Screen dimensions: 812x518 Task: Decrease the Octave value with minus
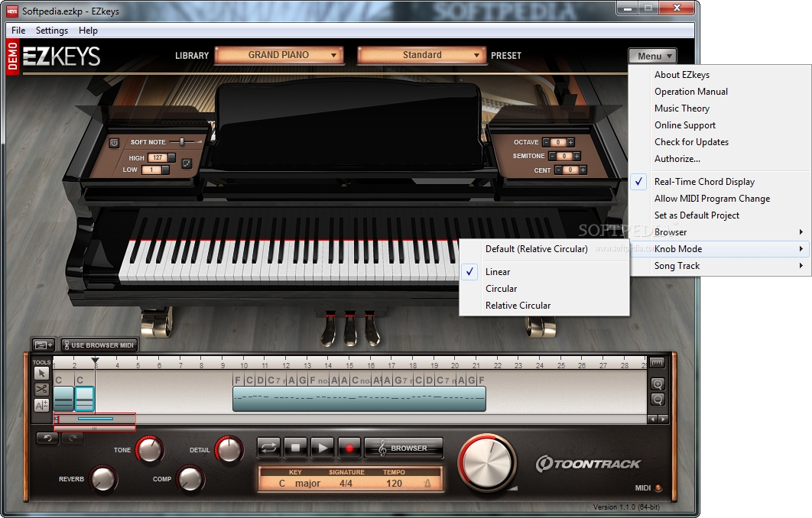tap(546, 142)
